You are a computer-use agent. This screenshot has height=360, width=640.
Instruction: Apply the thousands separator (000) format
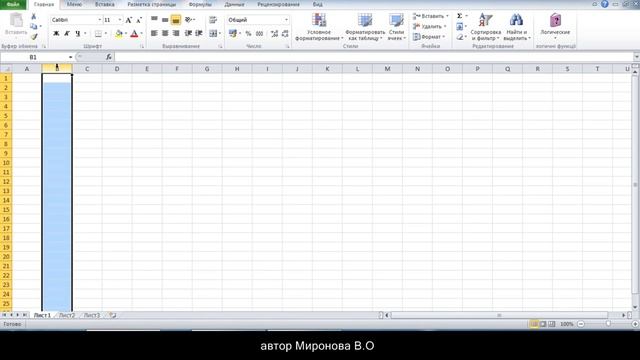click(x=259, y=33)
